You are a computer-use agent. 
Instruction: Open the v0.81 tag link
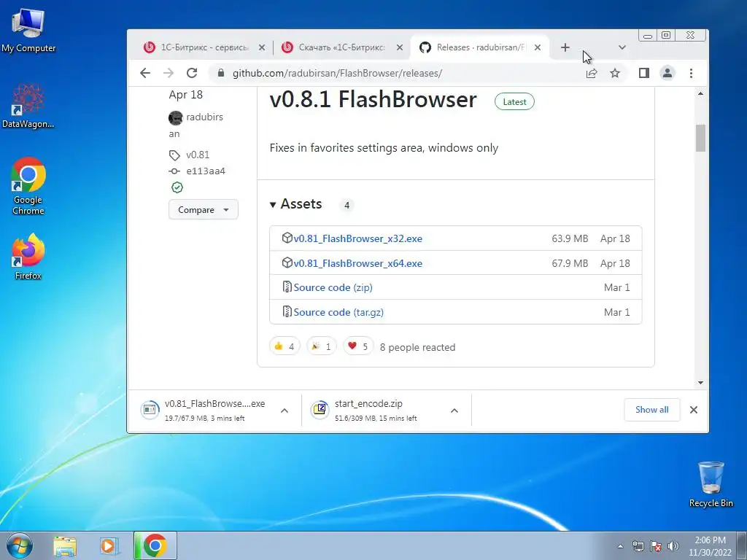tap(198, 155)
